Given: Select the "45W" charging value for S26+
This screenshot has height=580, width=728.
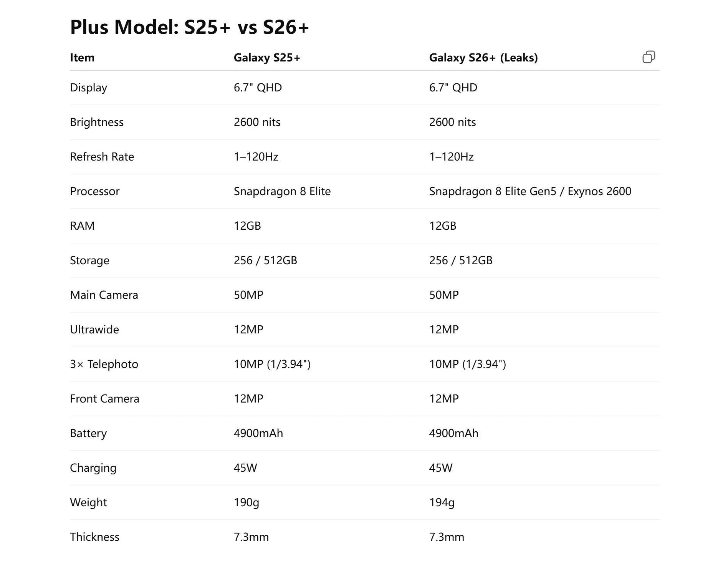Looking at the screenshot, I should [x=441, y=467].
